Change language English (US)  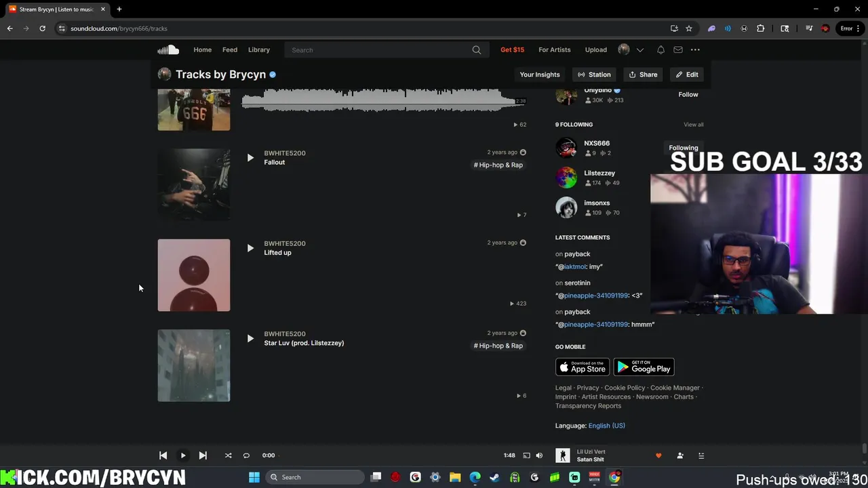click(x=607, y=426)
